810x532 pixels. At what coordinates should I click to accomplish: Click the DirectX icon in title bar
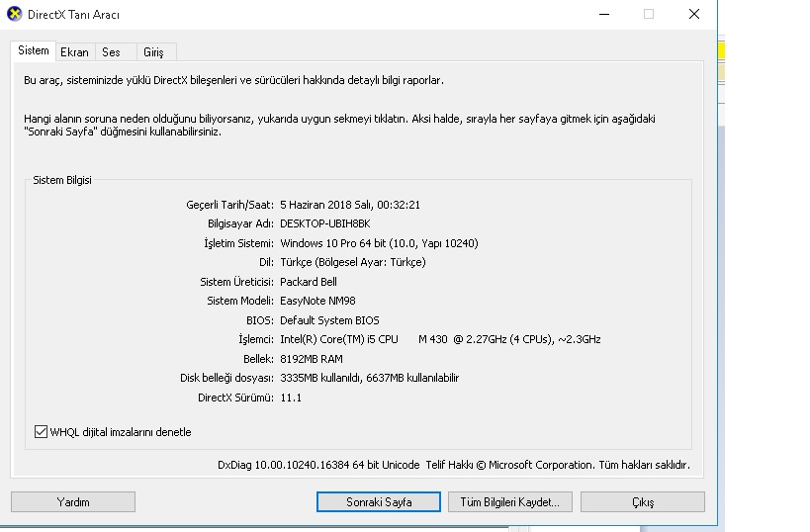coord(14,15)
